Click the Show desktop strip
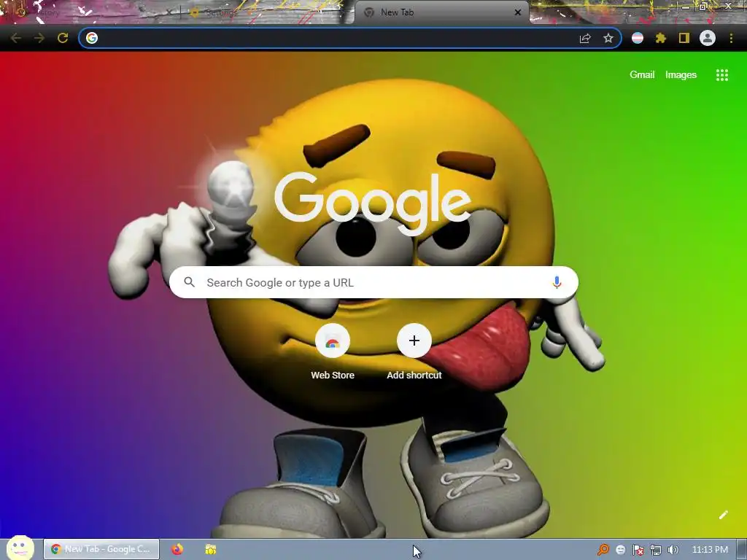 (742, 550)
